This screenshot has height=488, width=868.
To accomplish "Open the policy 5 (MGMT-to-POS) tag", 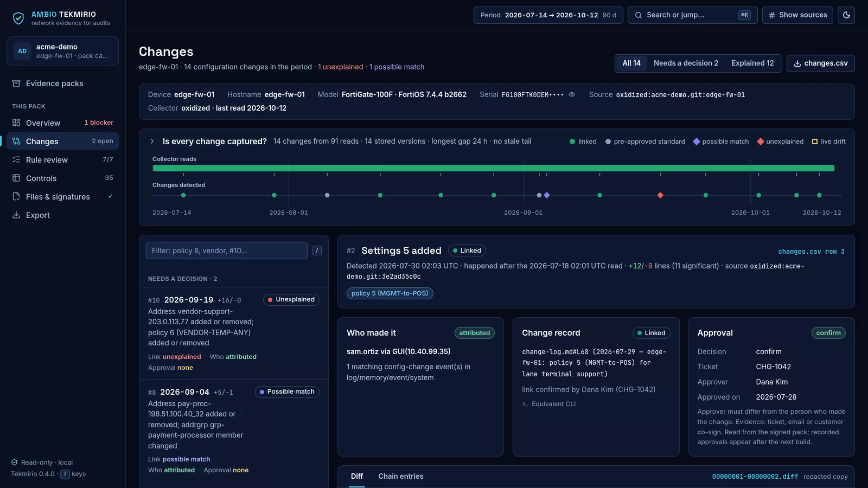I will pos(390,293).
